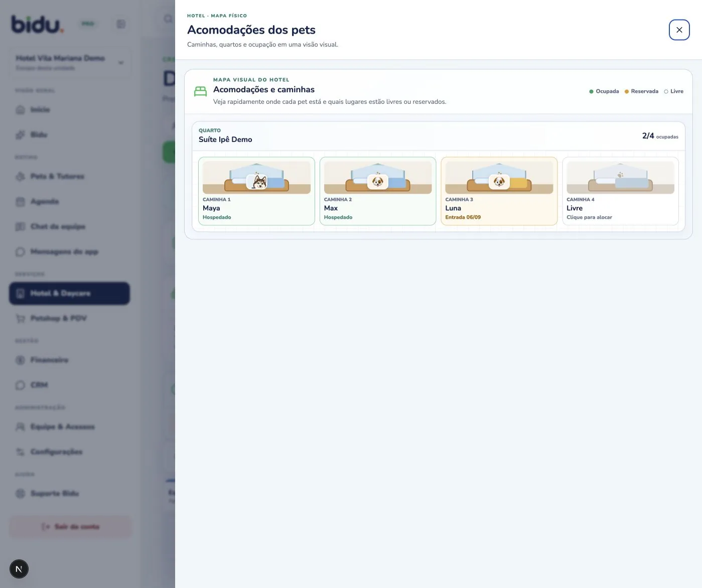Click the coin icon for Financeiro
702x588 pixels.
(20, 360)
